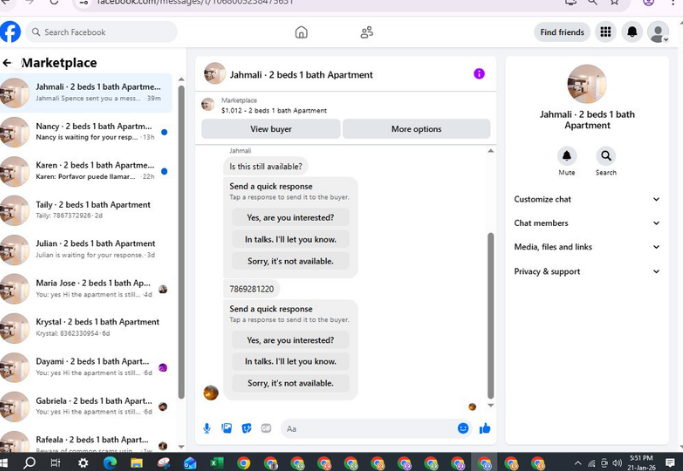Go back using the Marketplace arrow
Image resolution: width=683 pixels, height=471 pixels.
7,63
